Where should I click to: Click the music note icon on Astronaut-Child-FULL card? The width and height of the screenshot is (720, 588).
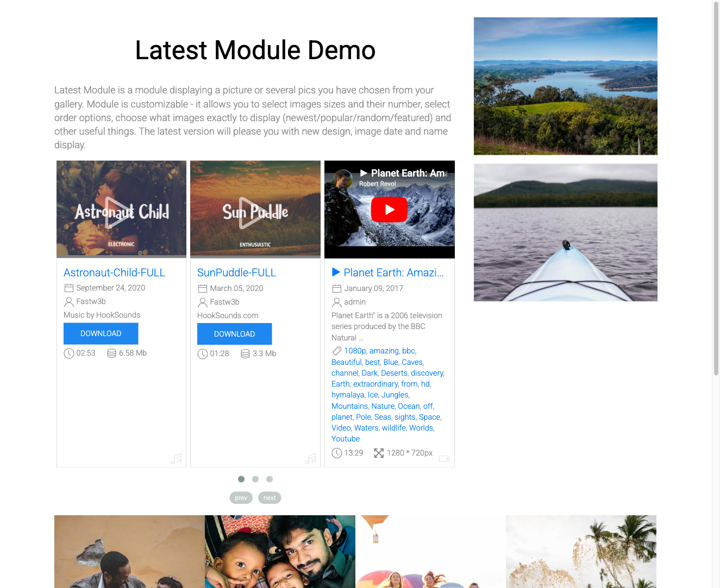click(176, 459)
